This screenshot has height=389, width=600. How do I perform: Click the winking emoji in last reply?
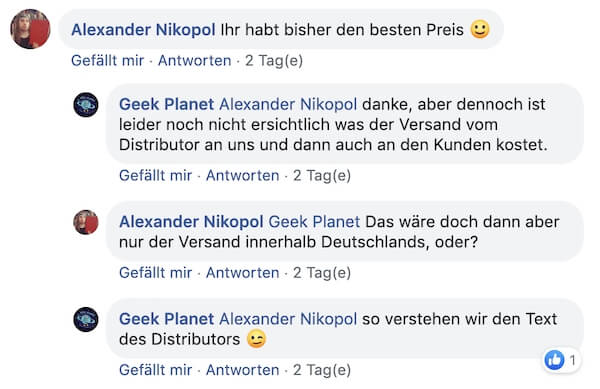click(256, 339)
